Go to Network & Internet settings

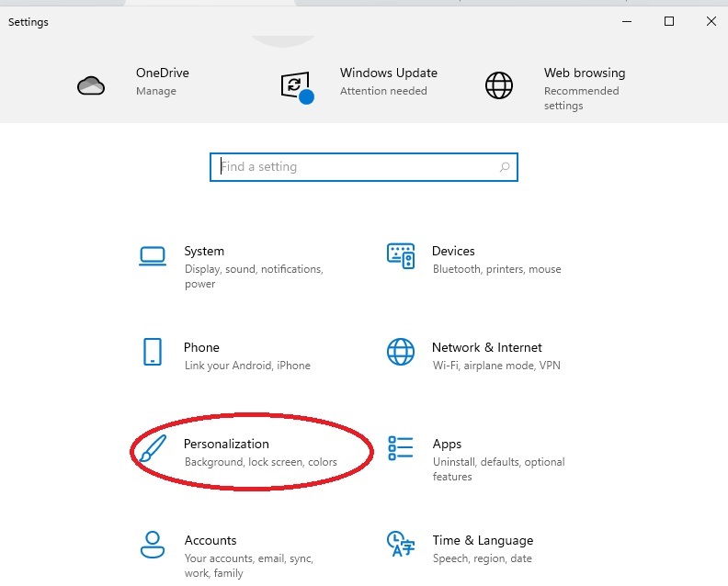tap(487, 347)
